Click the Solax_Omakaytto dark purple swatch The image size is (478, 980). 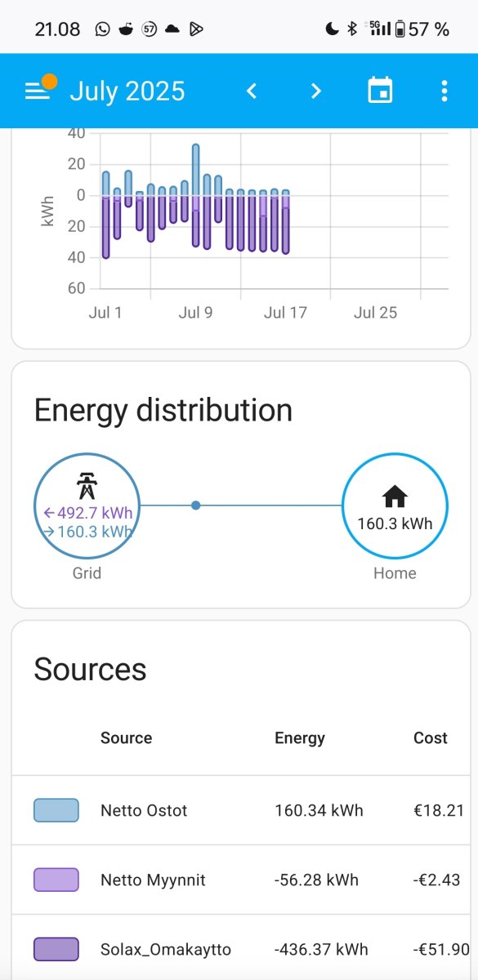[56, 949]
